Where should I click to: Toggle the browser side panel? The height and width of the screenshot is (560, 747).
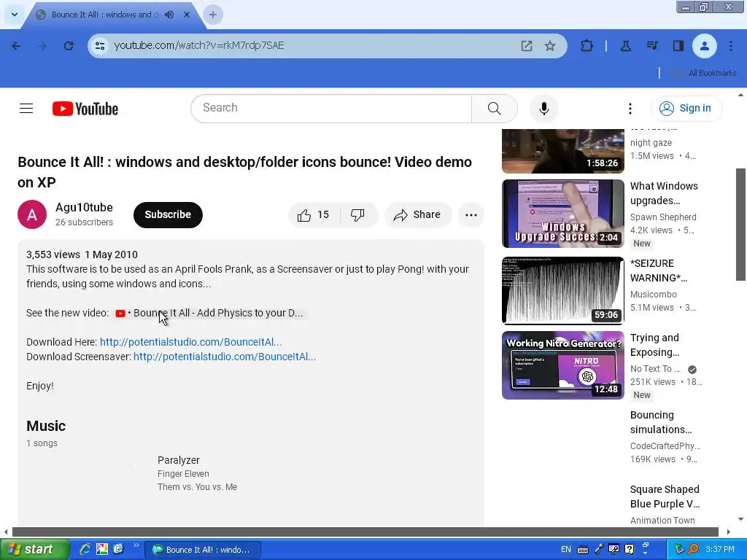tap(678, 46)
